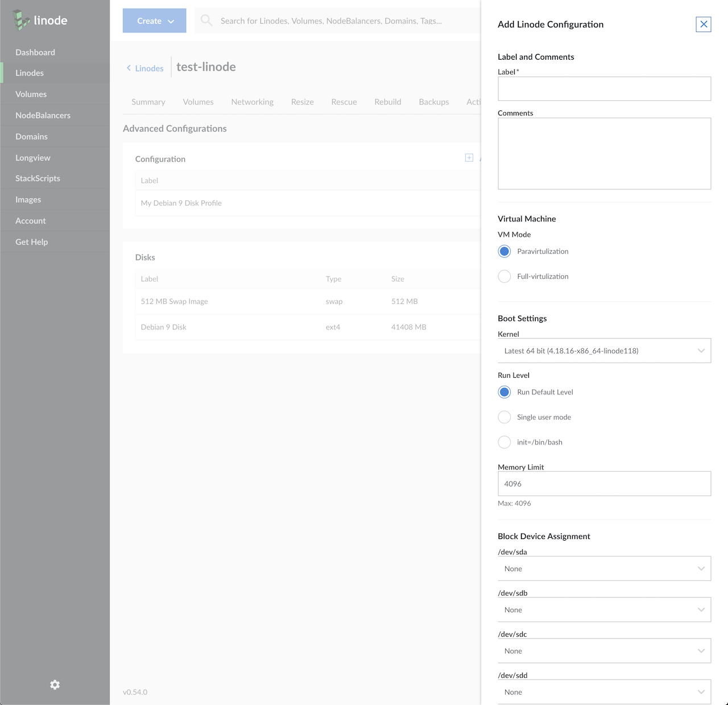Expand the /dev/sdc device dropdown
The image size is (728, 705).
pyautogui.click(x=604, y=651)
